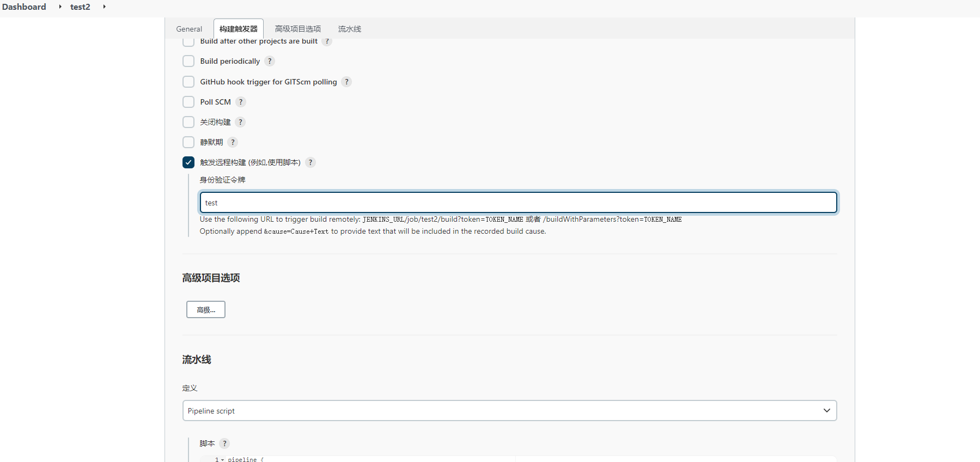Open the Pipeline script definition dropdown
The width and height of the screenshot is (980, 462).
point(509,411)
